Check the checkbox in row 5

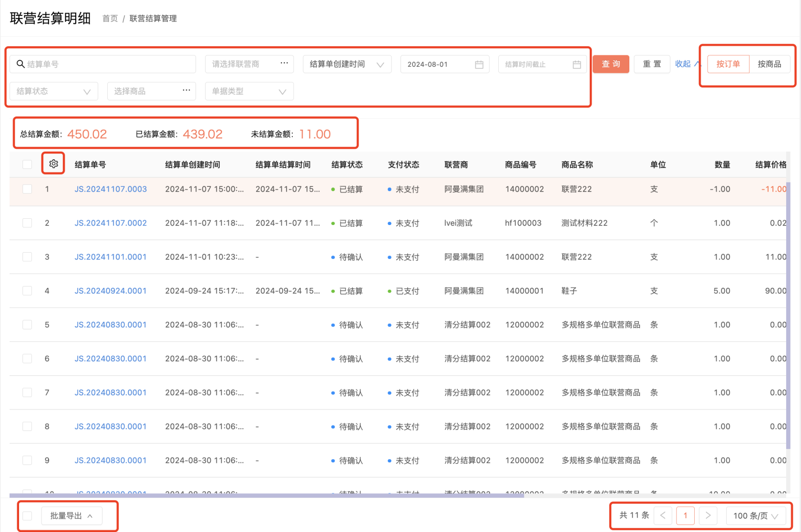(x=27, y=325)
